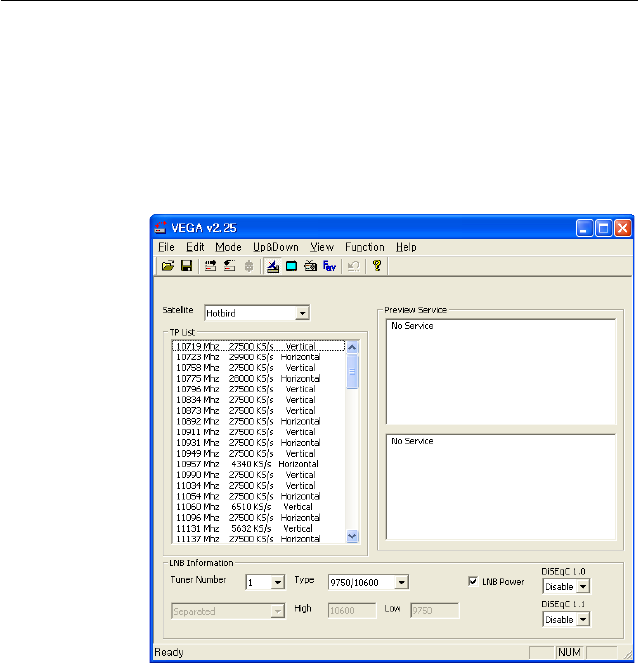Viewport: 638px width, 663px height.
Task: Open the DiSEqC 1.0 Disable dropdown
Action: [x=583, y=586]
